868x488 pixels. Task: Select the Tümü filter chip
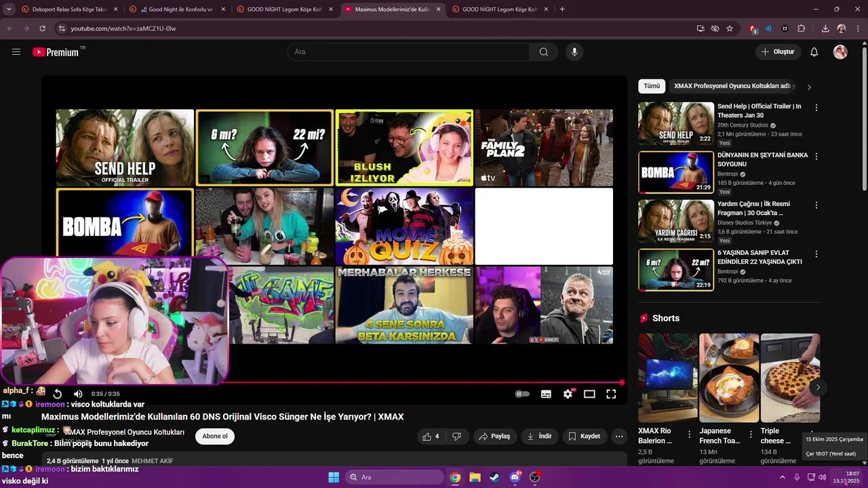click(652, 86)
